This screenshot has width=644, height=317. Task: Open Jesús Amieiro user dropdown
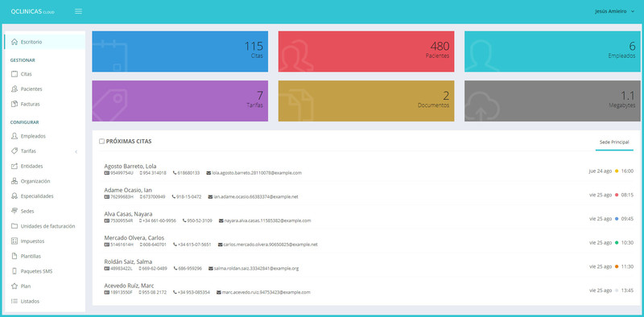(614, 11)
